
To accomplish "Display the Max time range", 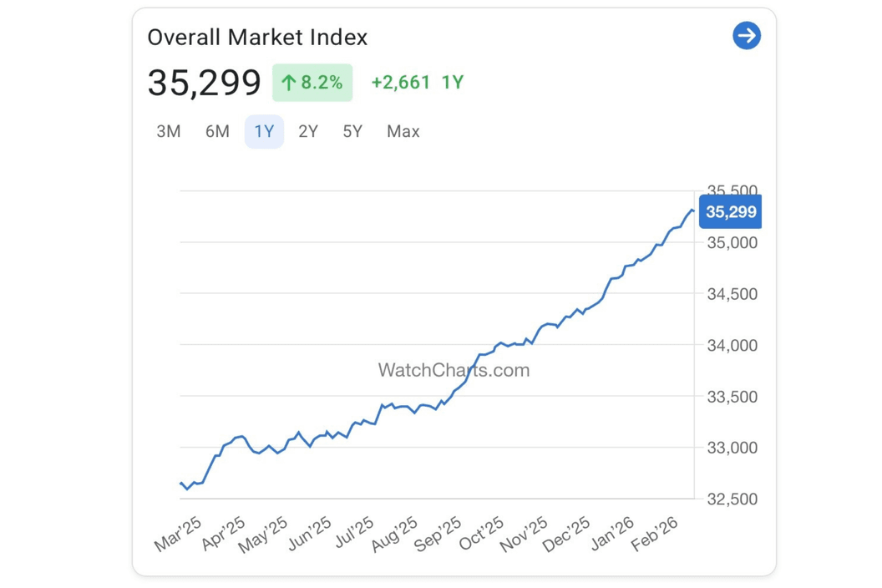I will (x=403, y=132).
